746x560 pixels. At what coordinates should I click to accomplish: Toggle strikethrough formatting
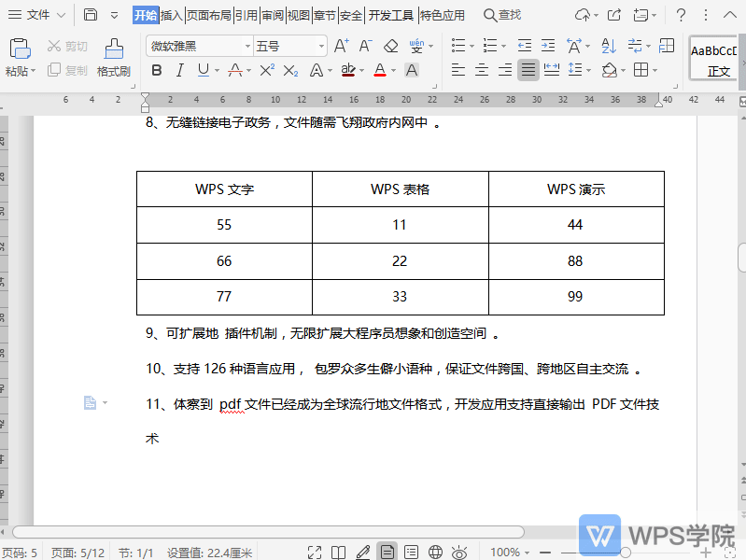(x=234, y=70)
